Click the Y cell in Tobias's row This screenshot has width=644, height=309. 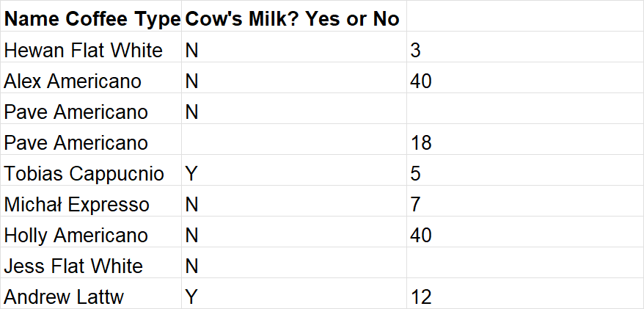point(191,174)
